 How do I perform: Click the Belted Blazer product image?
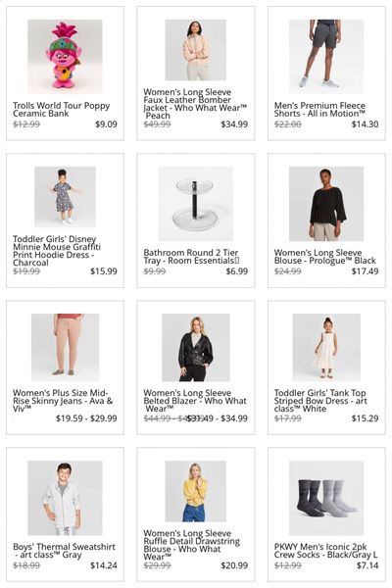(195, 347)
